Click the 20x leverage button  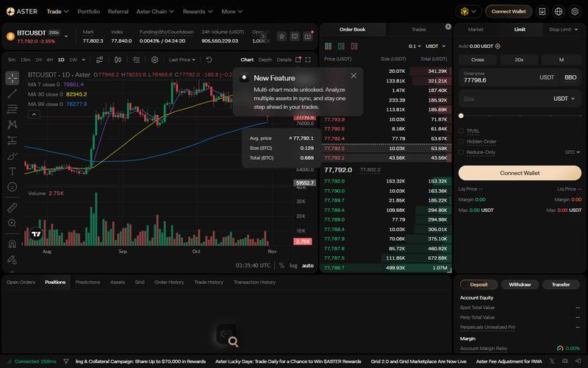point(519,60)
